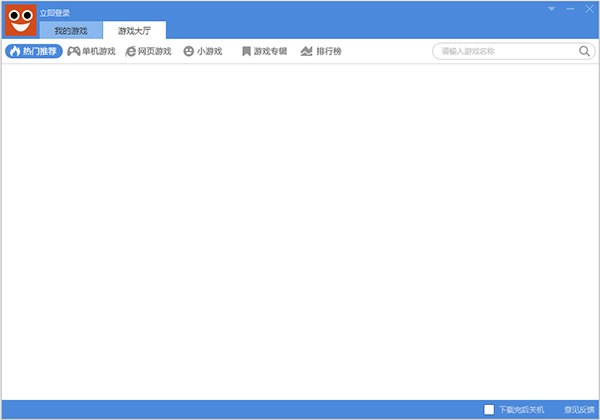Switch to the 我的游戏 tab

(71, 31)
